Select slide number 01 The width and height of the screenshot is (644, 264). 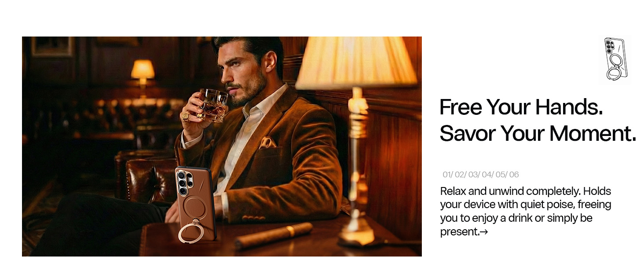(x=448, y=175)
